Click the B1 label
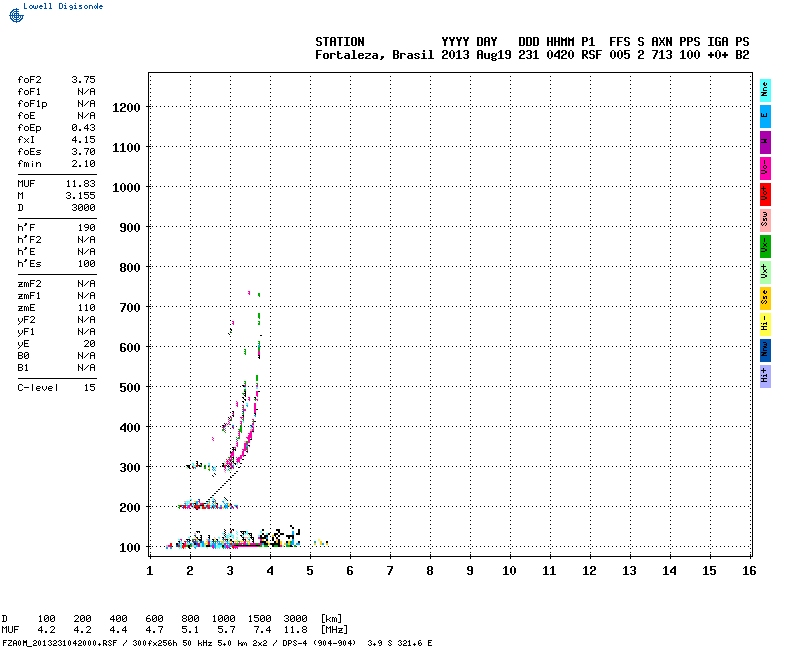The image size is (800, 650). pyautogui.click(x=23, y=368)
